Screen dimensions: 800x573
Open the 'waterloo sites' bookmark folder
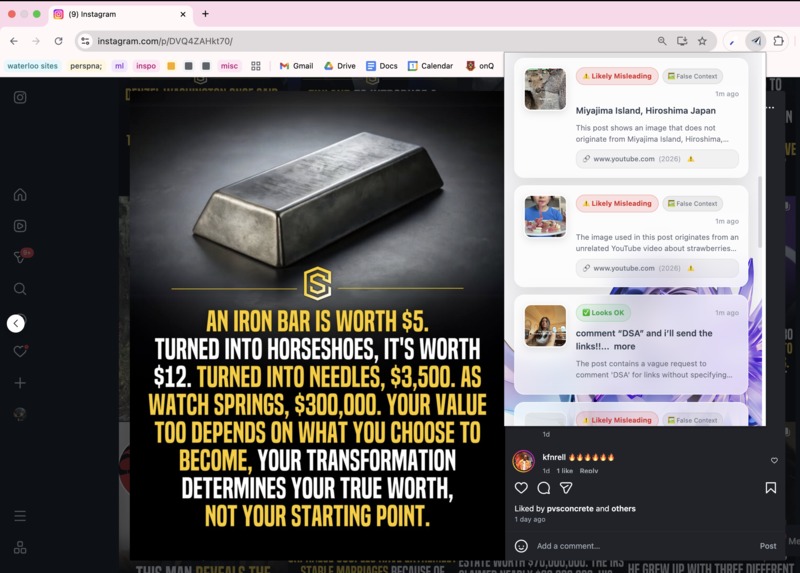33,66
